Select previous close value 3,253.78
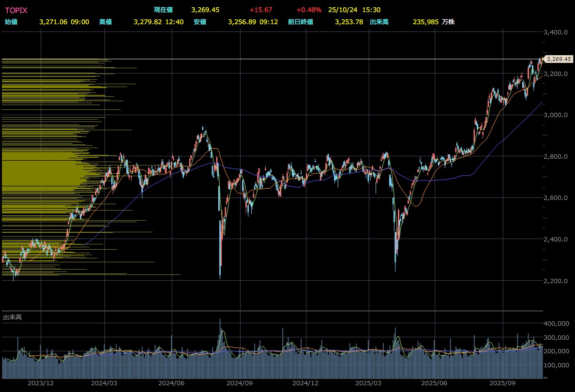The image size is (575, 392). click(x=349, y=22)
